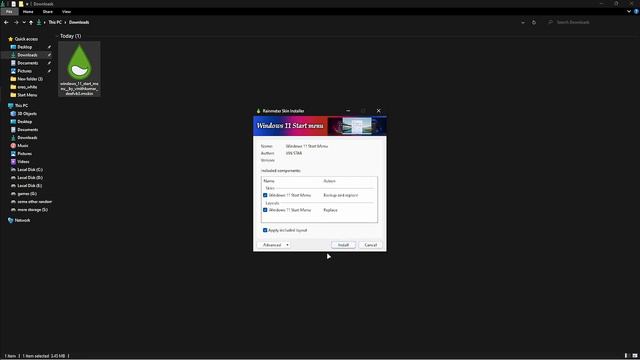Refresh the Downloads folder
The height and width of the screenshot is (360, 640).
pos(534,22)
